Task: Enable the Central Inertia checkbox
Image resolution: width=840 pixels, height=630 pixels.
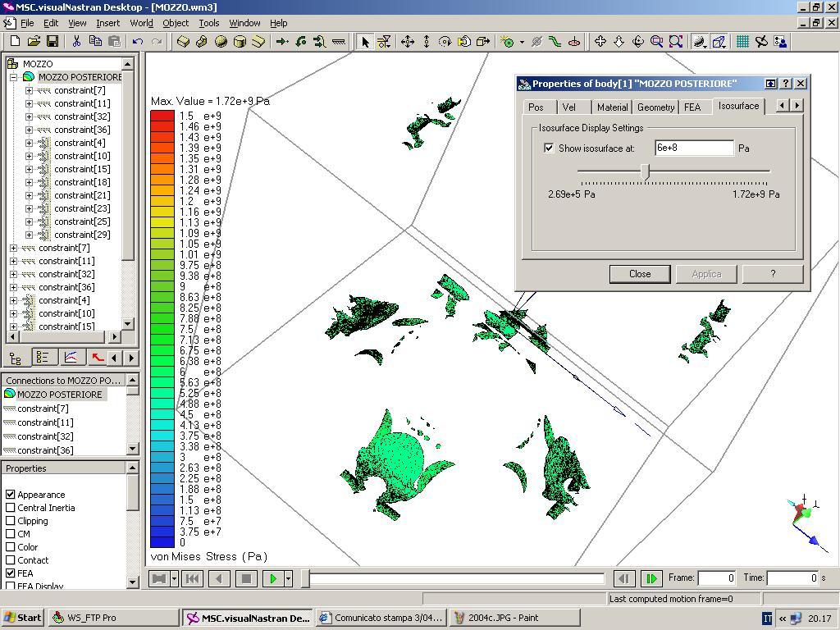Action: [10, 507]
